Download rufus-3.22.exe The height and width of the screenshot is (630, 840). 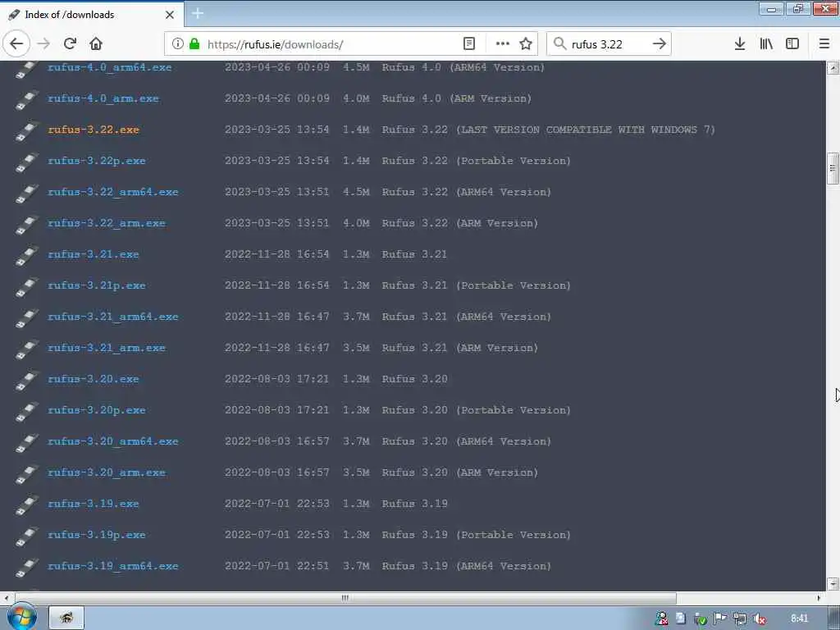tap(94, 130)
